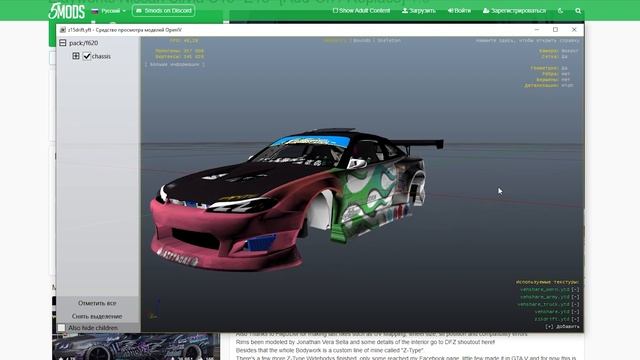Click the 5MODS site logo
The width and height of the screenshot is (640, 360).
(x=67, y=11)
